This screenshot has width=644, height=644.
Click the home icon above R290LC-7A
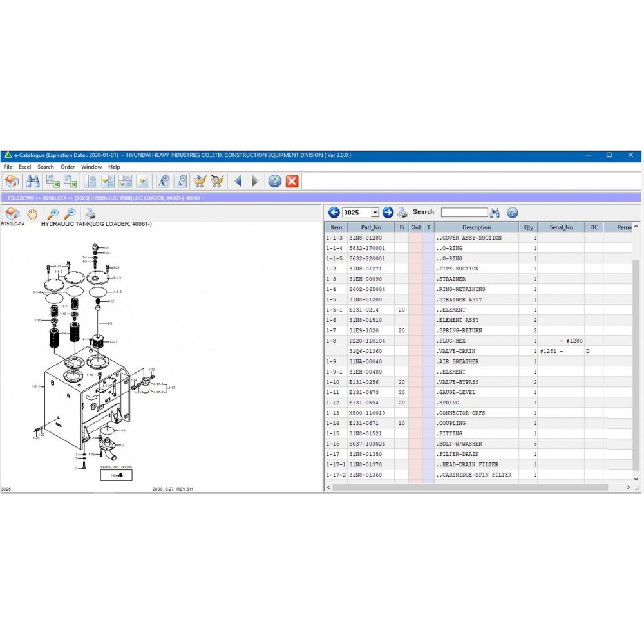tap(12, 213)
